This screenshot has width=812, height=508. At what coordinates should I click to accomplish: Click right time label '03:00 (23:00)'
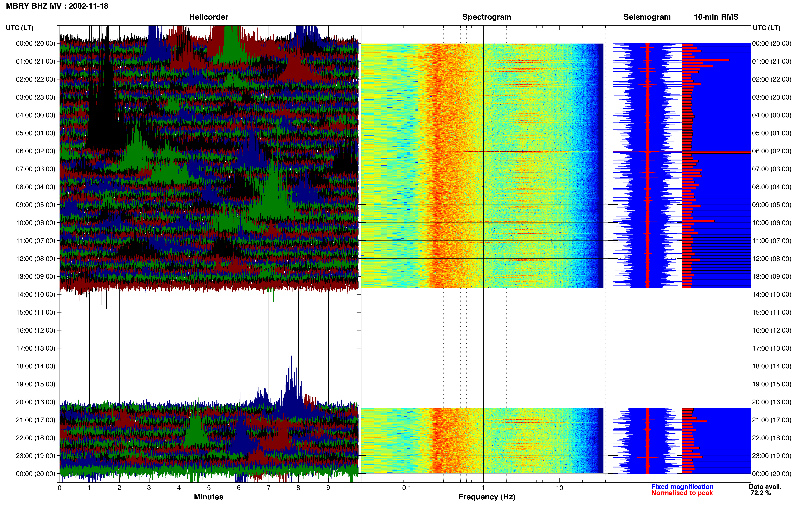click(772, 97)
